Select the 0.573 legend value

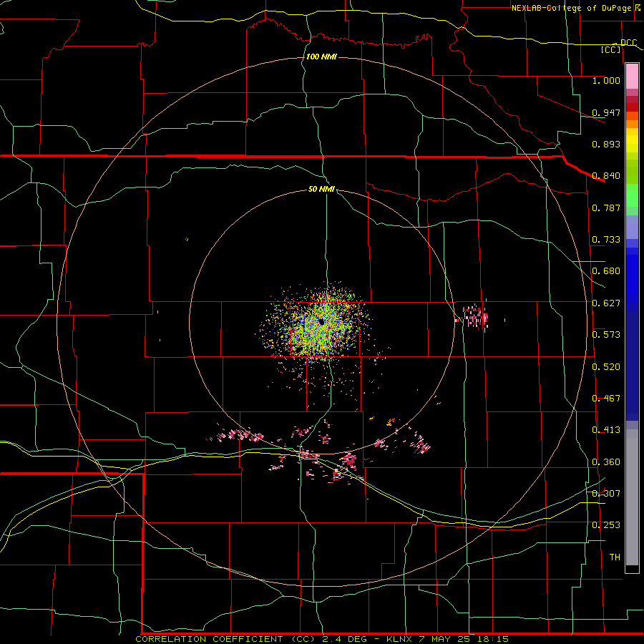coord(606,335)
